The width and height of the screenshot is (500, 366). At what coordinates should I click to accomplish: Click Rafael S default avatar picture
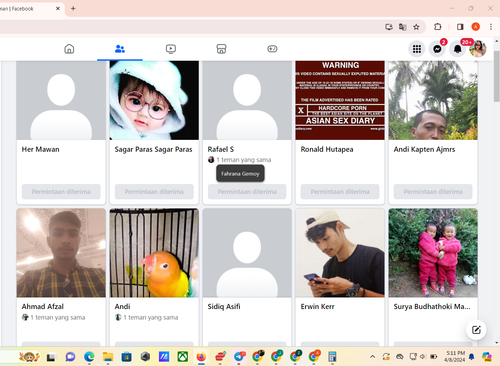point(247,100)
